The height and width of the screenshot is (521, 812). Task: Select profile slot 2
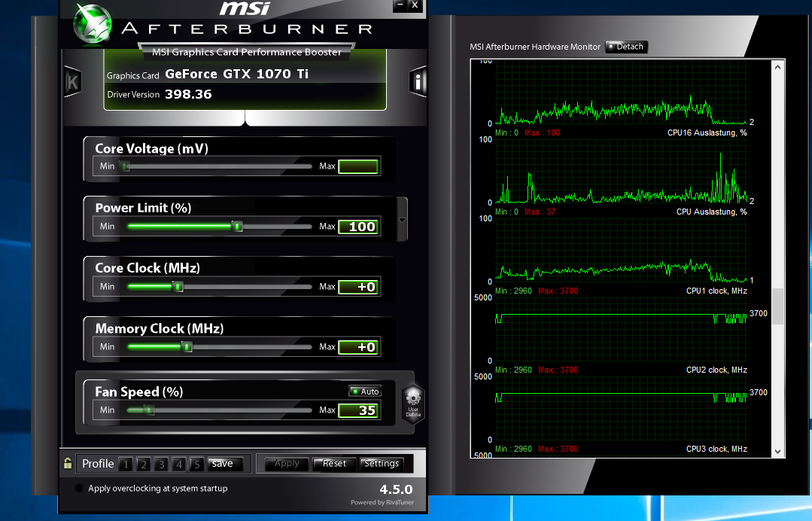click(x=144, y=464)
